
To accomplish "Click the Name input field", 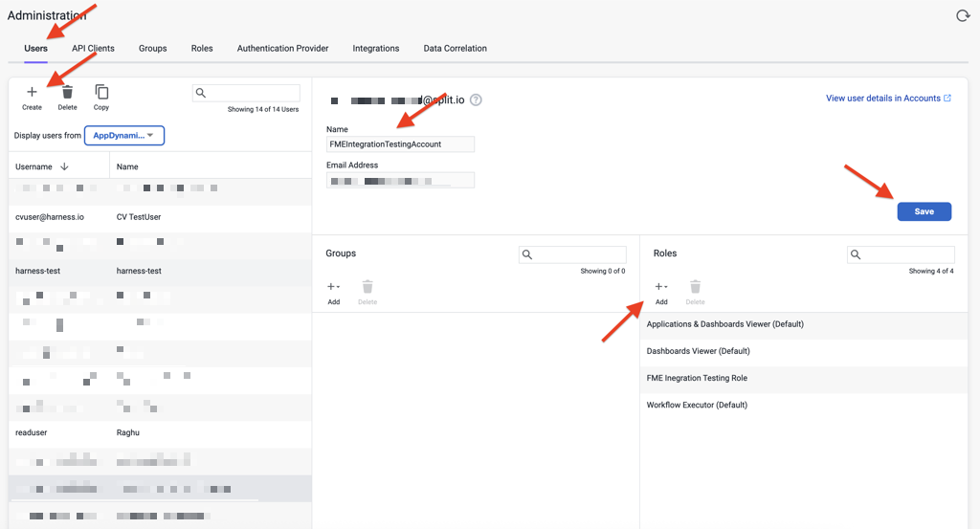I will 400,143.
